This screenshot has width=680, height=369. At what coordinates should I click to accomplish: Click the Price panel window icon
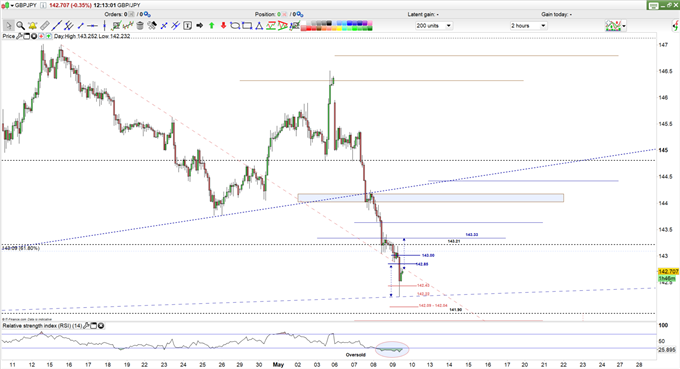click(x=26, y=36)
